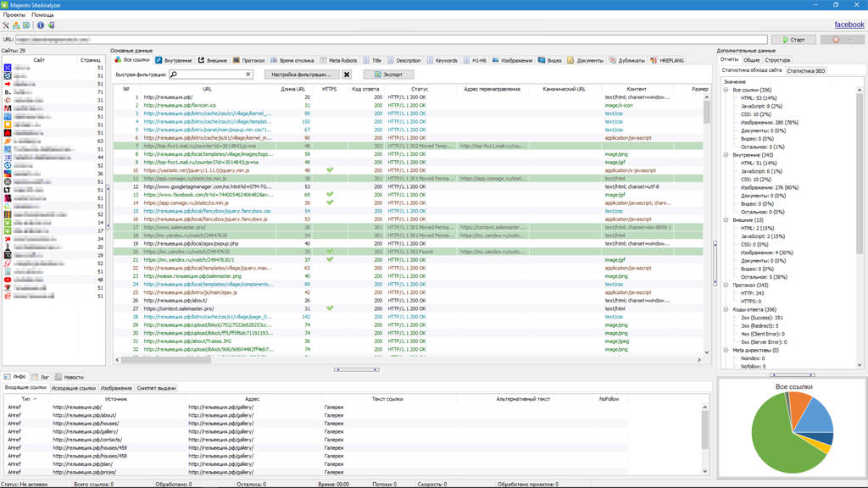Clear the quick filter using its X icon

point(248,75)
